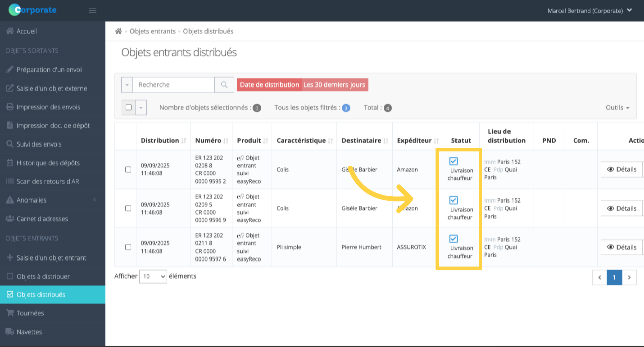The image size is (644, 347).
Task: Check the row ER 123 202 0209 5
Action: pos(128,208)
